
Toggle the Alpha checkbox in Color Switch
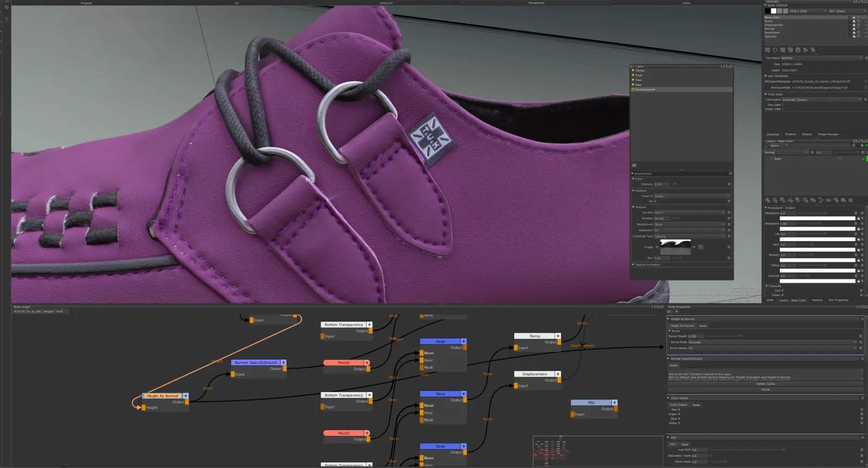679,423
